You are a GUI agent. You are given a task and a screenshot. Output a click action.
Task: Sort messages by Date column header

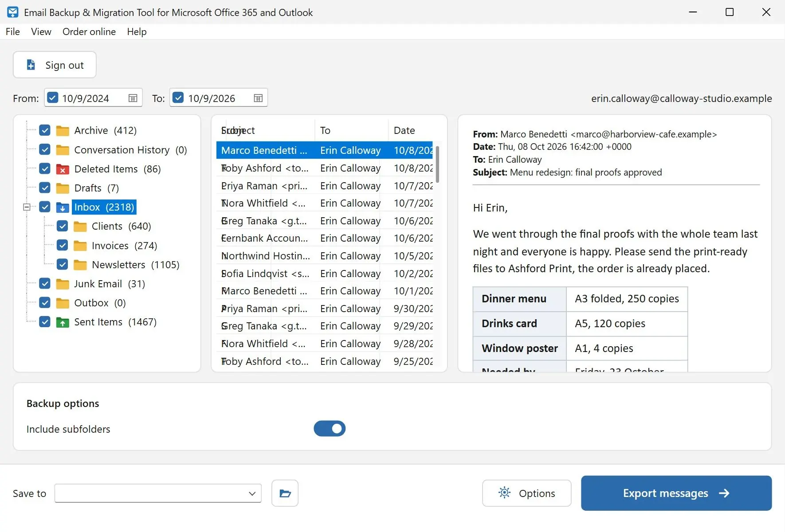pos(411,130)
